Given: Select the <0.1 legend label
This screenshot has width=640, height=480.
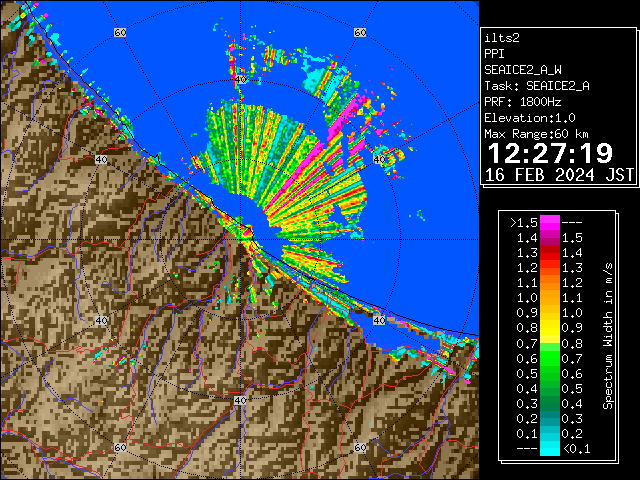Looking at the screenshot, I should [576, 449].
